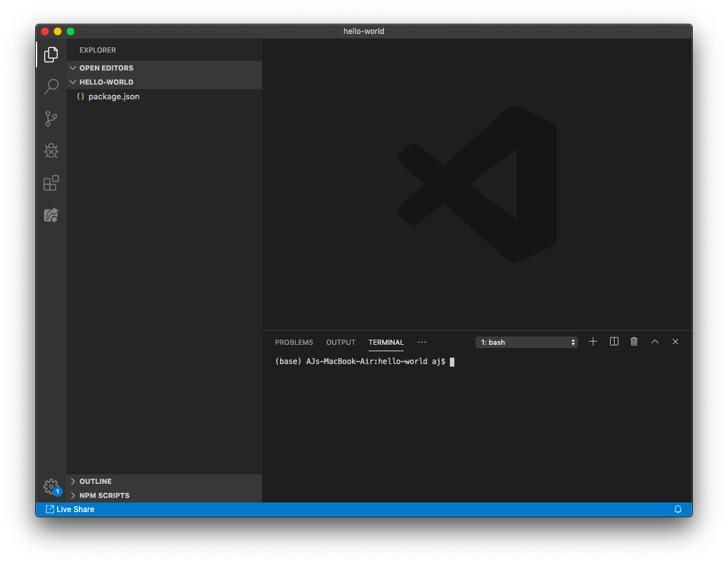Image resolution: width=728 pixels, height=564 pixels.
Task: Collapse the Open Editors section
Action: point(106,68)
